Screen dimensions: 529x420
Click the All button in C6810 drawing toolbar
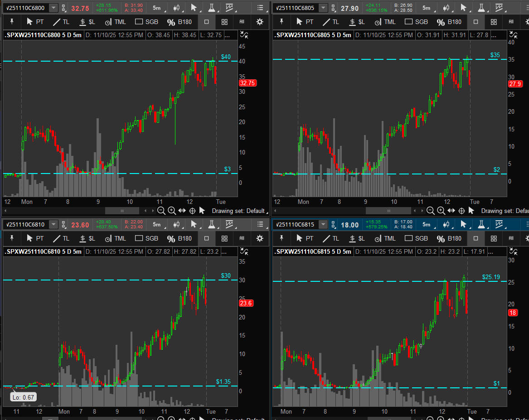tap(242, 238)
